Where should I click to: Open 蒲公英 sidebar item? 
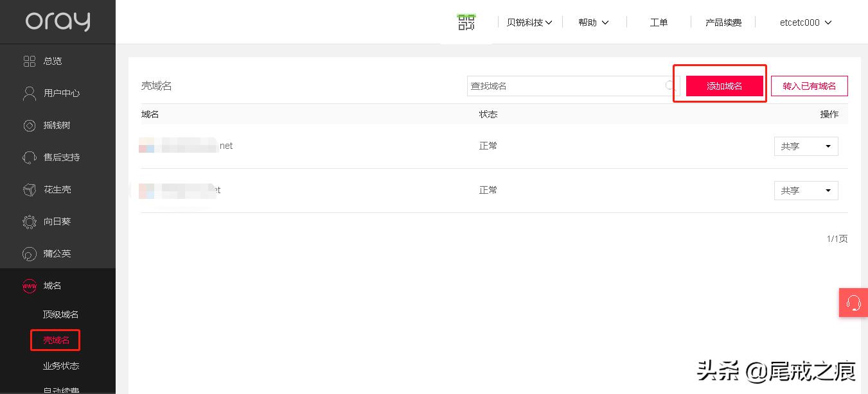(58, 253)
